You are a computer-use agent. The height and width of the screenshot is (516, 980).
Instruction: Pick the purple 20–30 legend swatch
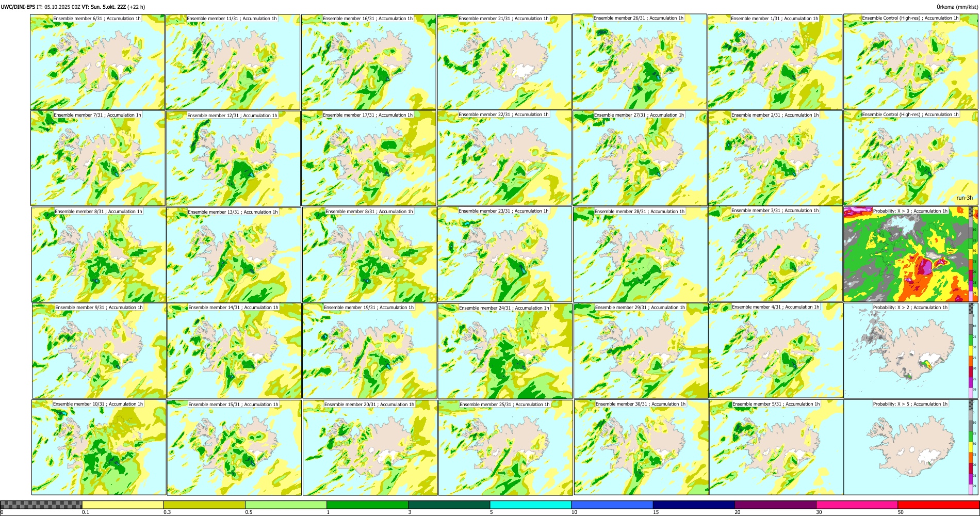click(775, 505)
